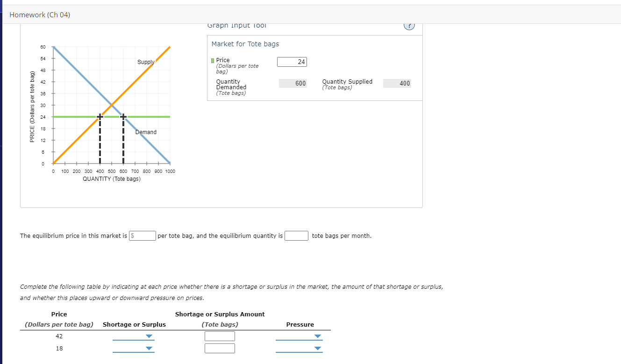Click the dashed line at quantity 600
Viewport: 621px width, 364px height.
pyautogui.click(x=122, y=140)
